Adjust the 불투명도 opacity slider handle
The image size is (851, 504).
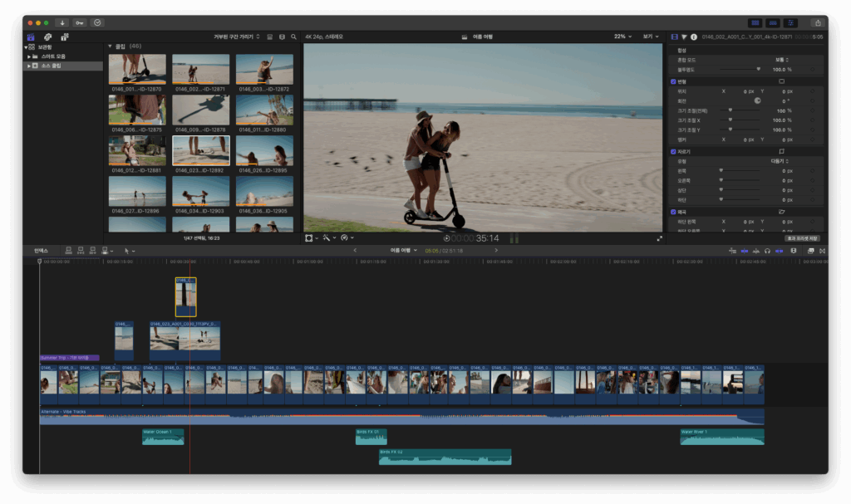758,70
